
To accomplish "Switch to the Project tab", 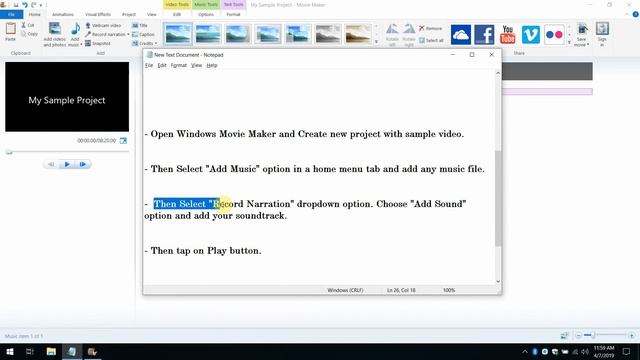I will (129, 14).
